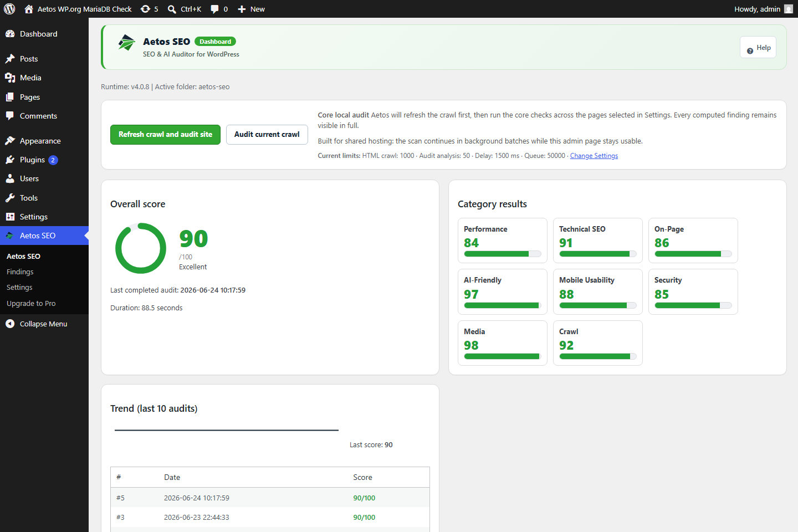Click the Performance score progress bar

click(x=503, y=254)
